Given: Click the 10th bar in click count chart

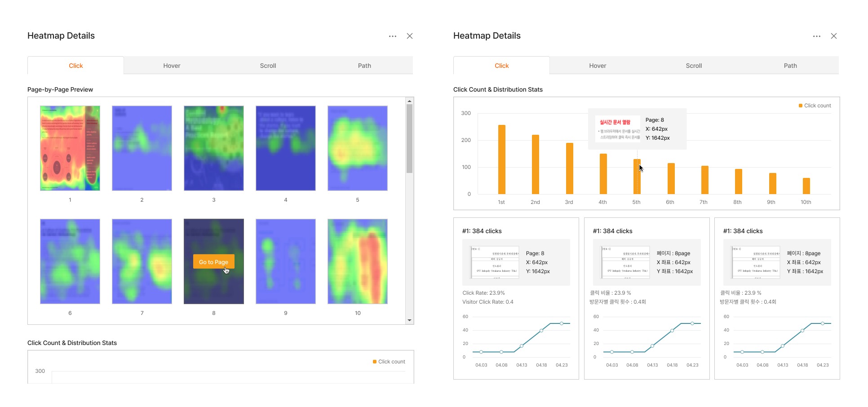Looking at the screenshot, I should click(x=806, y=186).
